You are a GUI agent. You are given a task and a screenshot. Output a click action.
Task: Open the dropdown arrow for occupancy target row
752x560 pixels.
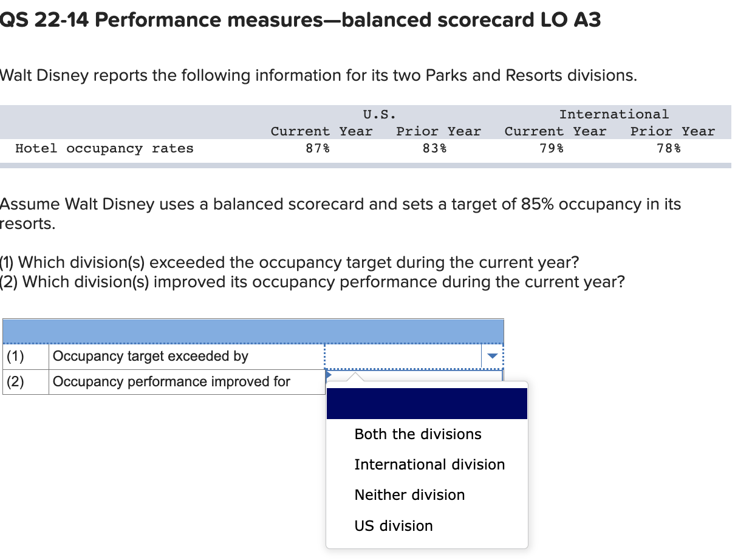click(x=493, y=356)
